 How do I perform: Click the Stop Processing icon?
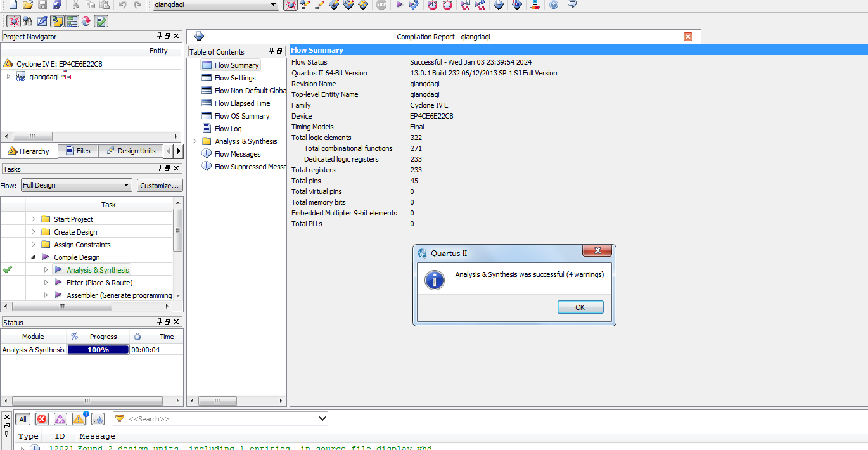(381, 4)
